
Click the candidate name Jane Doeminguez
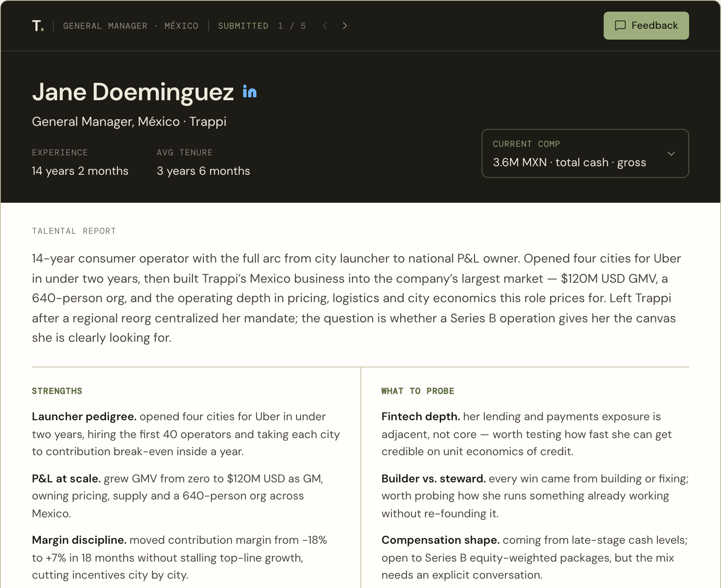pyautogui.click(x=133, y=92)
